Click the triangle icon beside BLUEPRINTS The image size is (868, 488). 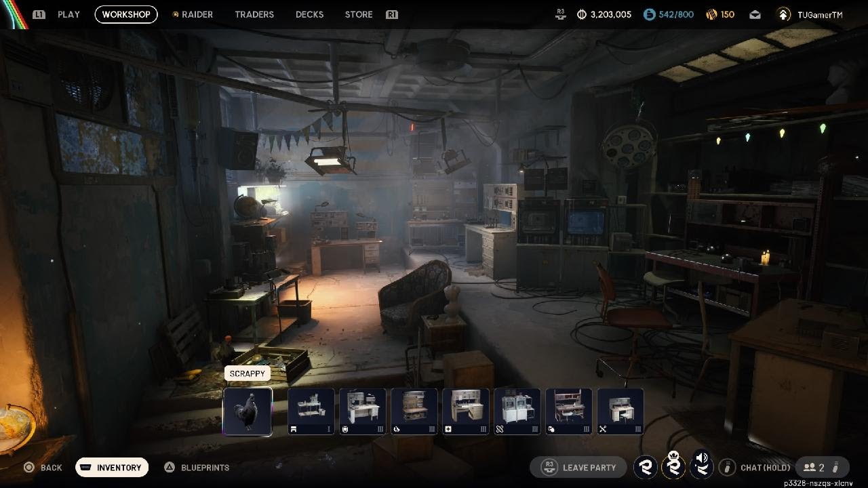point(170,467)
